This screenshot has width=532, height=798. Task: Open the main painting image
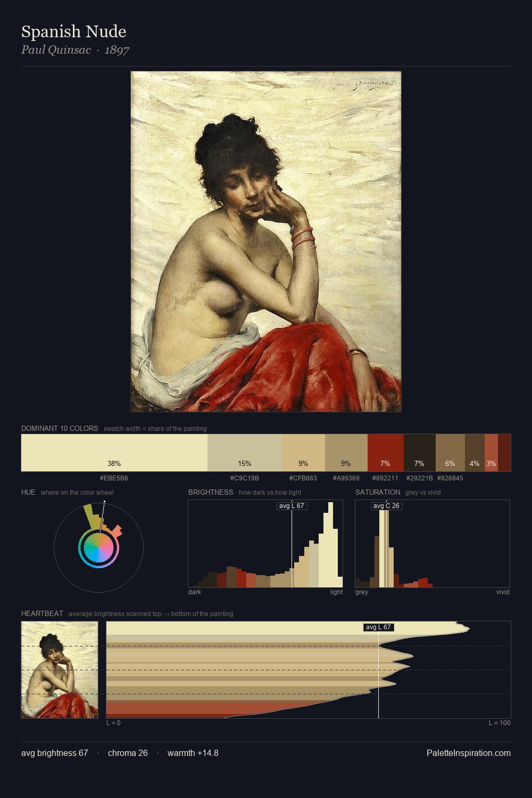[266, 242]
